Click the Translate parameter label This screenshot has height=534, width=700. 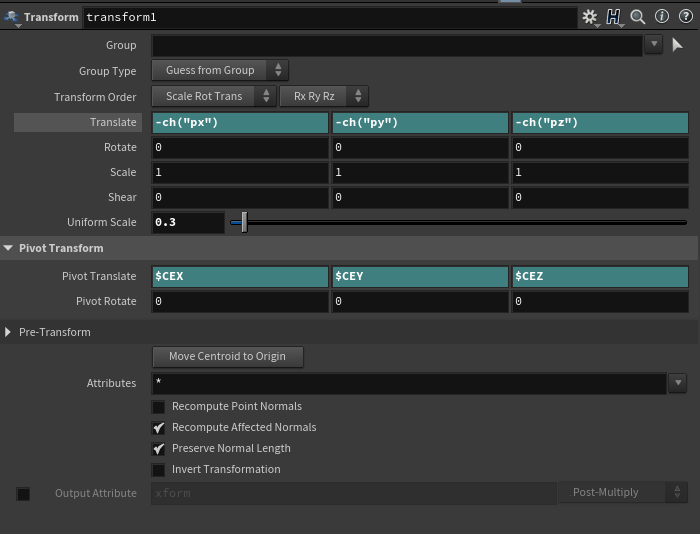click(x=113, y=122)
